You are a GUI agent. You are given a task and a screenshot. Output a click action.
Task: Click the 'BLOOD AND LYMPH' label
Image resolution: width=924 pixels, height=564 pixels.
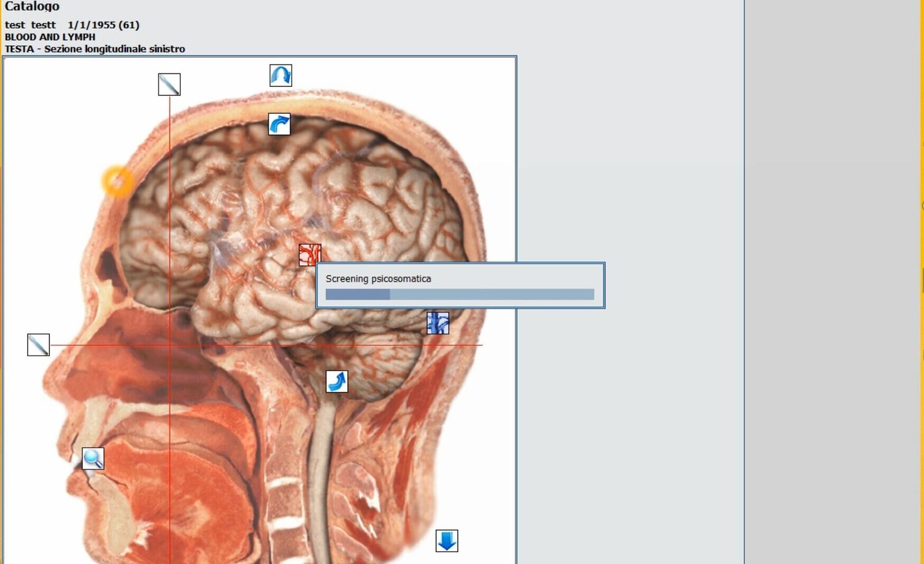[x=50, y=37]
